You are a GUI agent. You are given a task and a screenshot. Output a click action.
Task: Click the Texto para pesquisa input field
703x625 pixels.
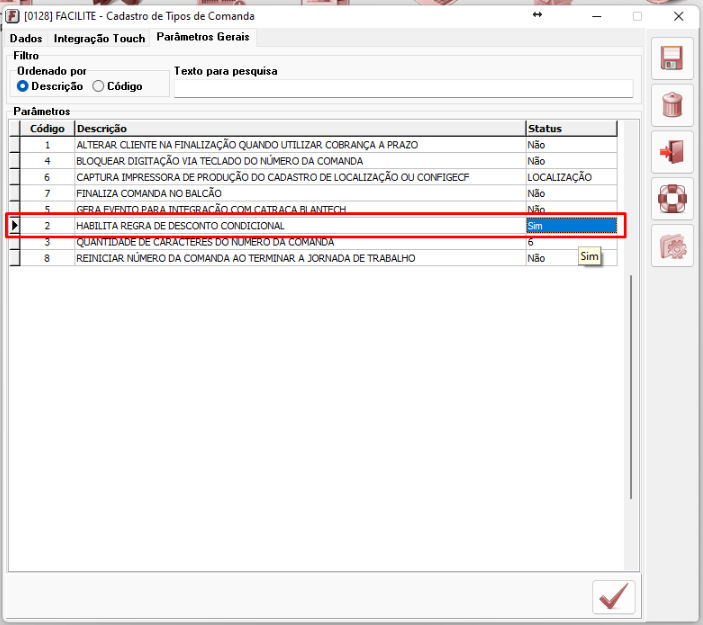[x=404, y=89]
